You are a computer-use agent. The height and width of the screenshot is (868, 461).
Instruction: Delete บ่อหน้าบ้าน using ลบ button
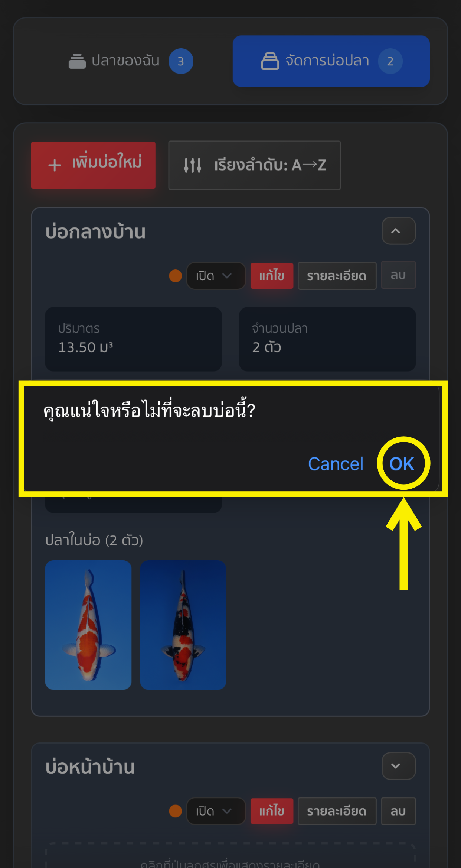coord(398,811)
